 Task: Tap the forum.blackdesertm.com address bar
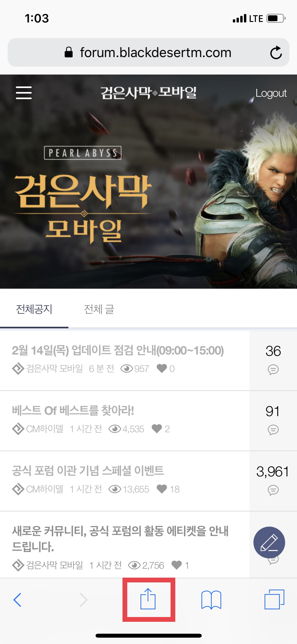pos(148,52)
